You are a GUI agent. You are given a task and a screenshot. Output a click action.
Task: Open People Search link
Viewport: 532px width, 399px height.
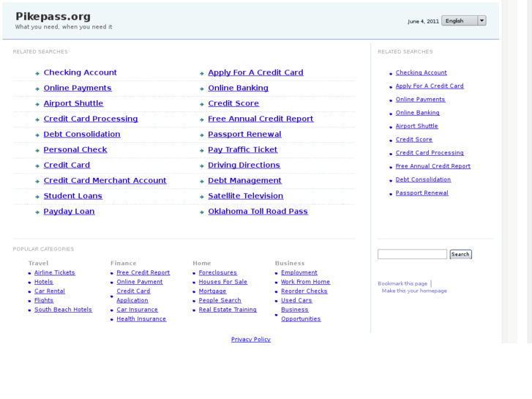[x=220, y=300]
